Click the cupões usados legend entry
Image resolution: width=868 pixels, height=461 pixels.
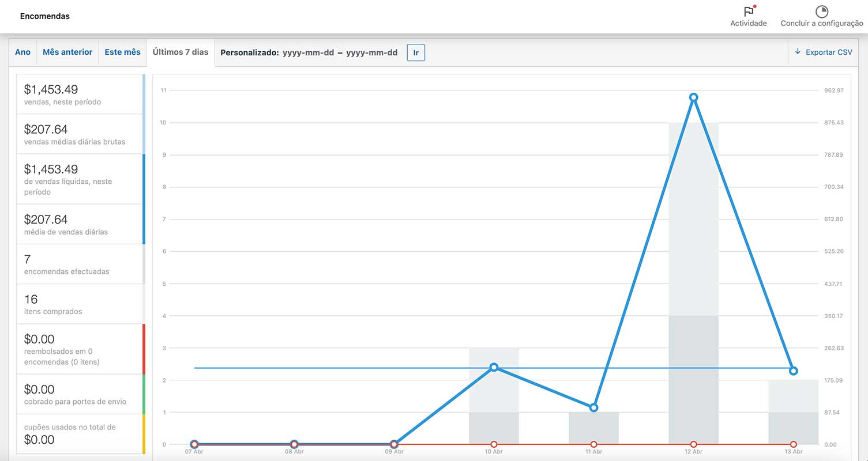coord(80,434)
